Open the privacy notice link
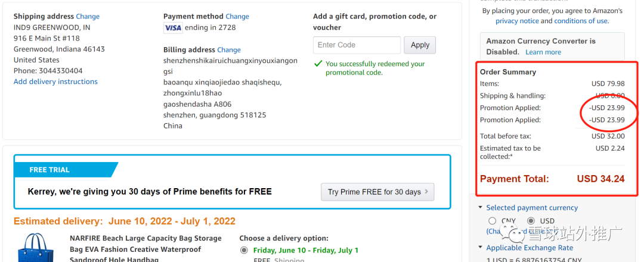This screenshot has width=644, height=262. 517,21
